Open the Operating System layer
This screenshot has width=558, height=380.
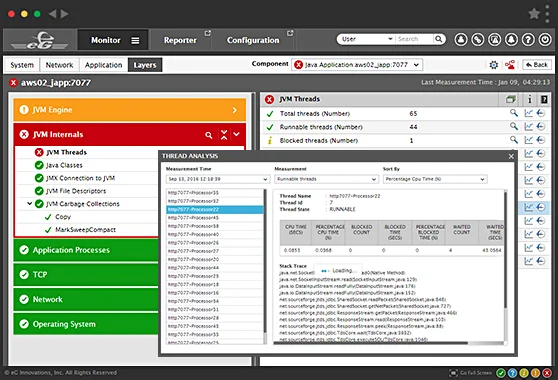pyautogui.click(x=86, y=324)
